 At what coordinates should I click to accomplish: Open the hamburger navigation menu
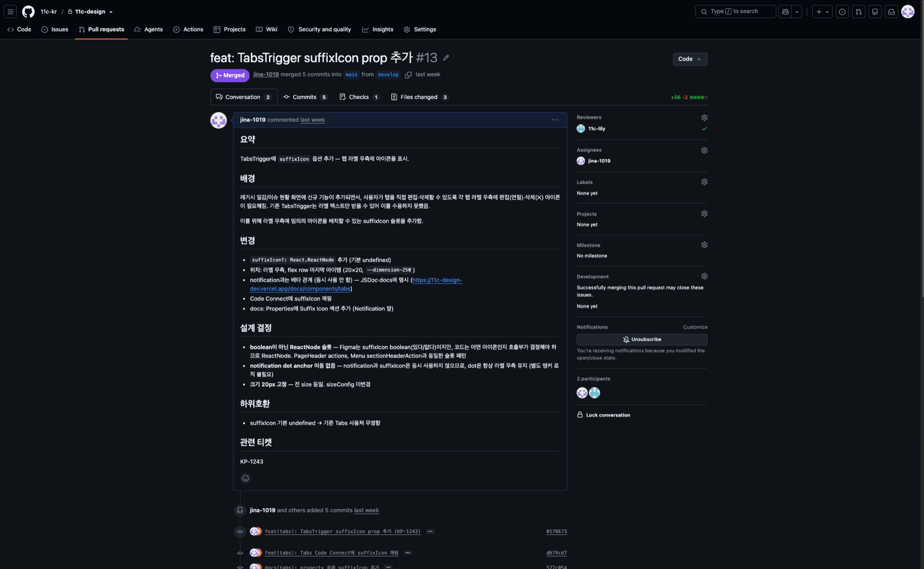tap(10, 12)
